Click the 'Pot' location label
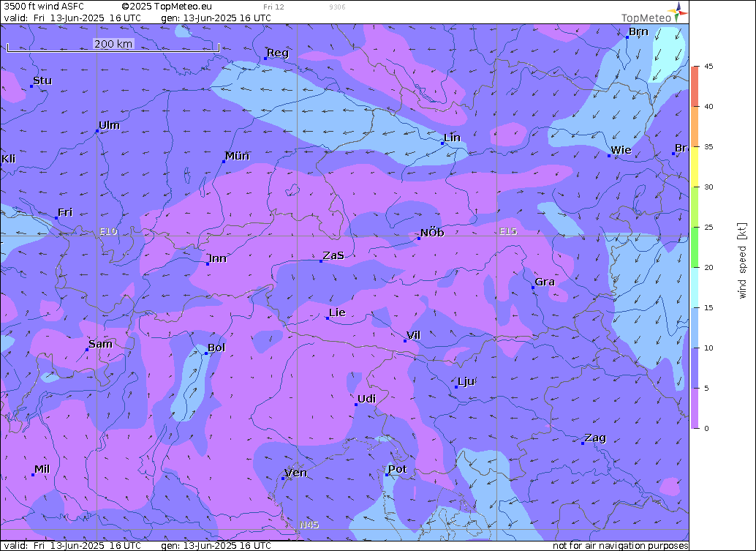 coord(398,469)
